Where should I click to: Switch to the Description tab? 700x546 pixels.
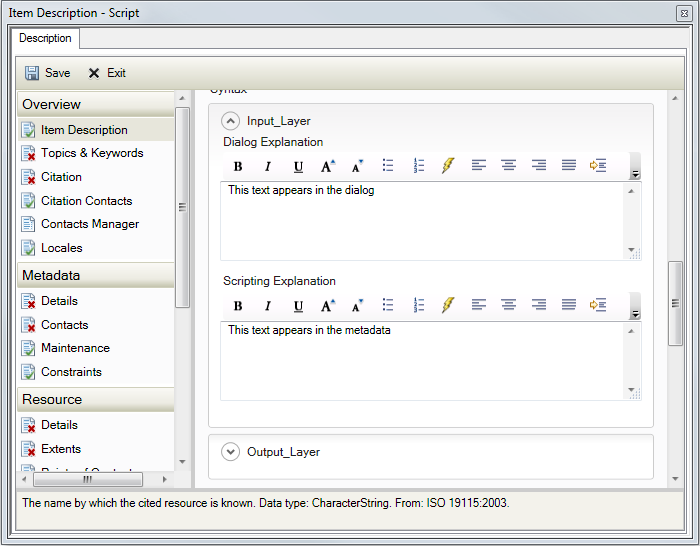coord(45,38)
